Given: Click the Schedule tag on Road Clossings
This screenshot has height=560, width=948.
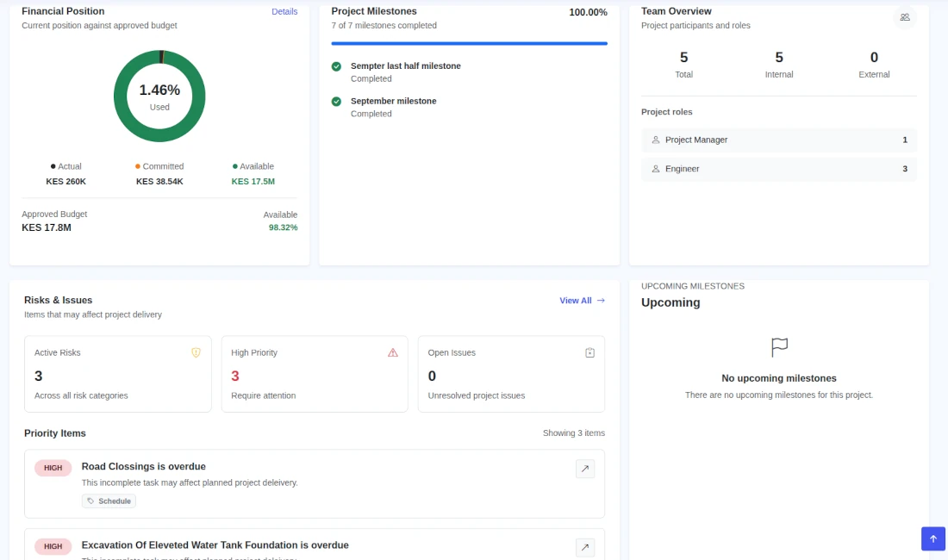Looking at the screenshot, I should click(109, 501).
